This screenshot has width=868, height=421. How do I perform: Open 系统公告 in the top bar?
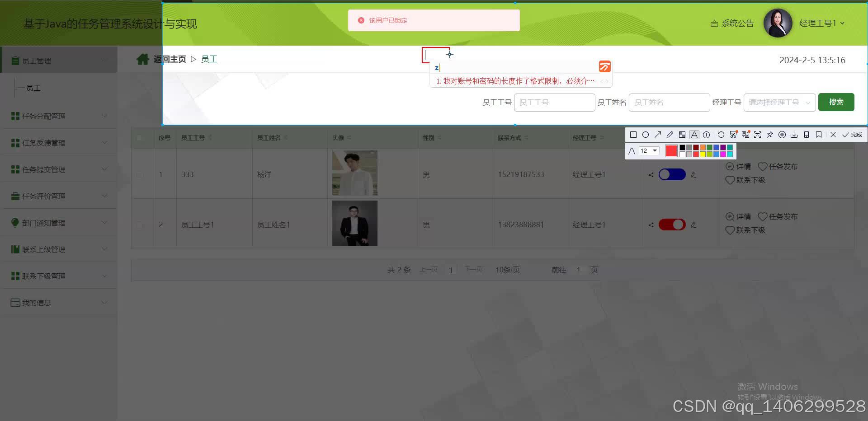[737, 23]
